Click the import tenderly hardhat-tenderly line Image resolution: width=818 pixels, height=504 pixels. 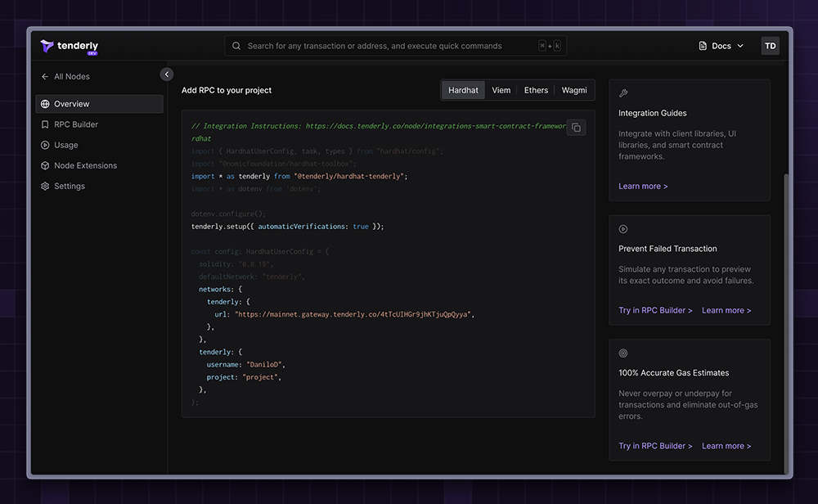299,177
